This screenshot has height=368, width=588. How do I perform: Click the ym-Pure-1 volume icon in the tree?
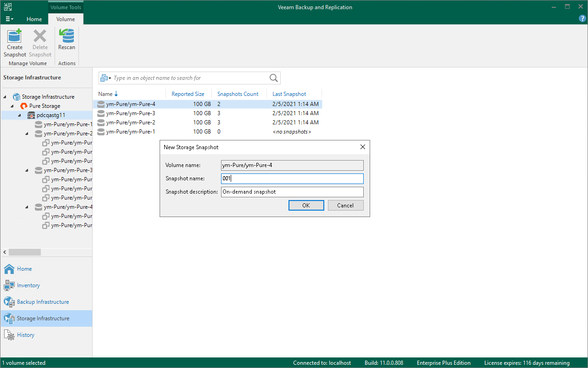pos(39,124)
